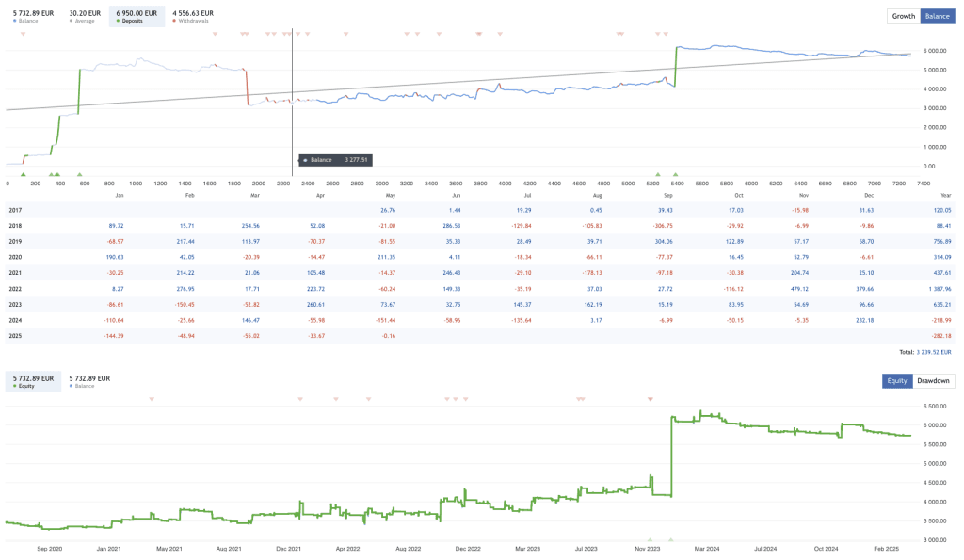Click a red withdrawal arrow above the growth chart
The width and height of the screenshot is (964, 560).
pyautogui.click(x=215, y=32)
